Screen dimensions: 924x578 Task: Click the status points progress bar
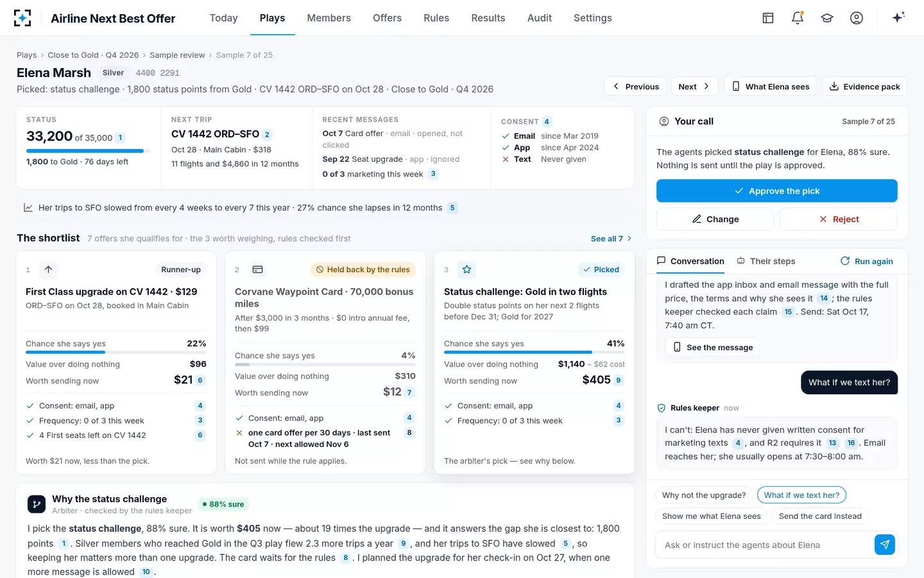(x=88, y=151)
